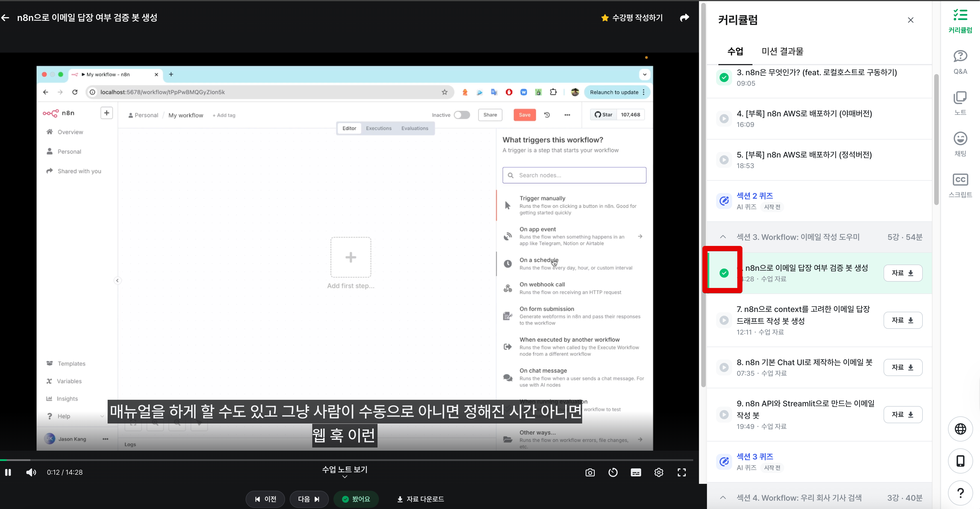Collapse 섹션 3 Workflow section
The image size is (980, 509).
coord(723,237)
